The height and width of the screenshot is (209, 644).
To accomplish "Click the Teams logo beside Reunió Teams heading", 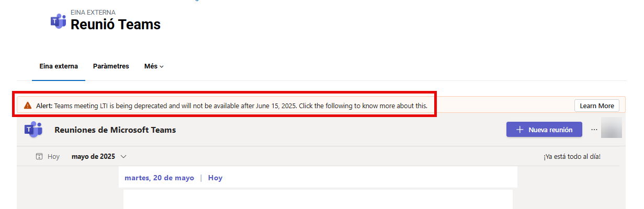I will [58, 21].
